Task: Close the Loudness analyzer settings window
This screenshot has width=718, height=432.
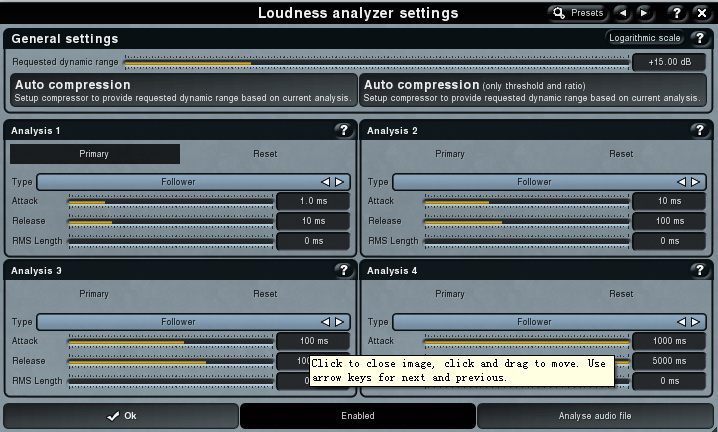Action: [x=702, y=13]
